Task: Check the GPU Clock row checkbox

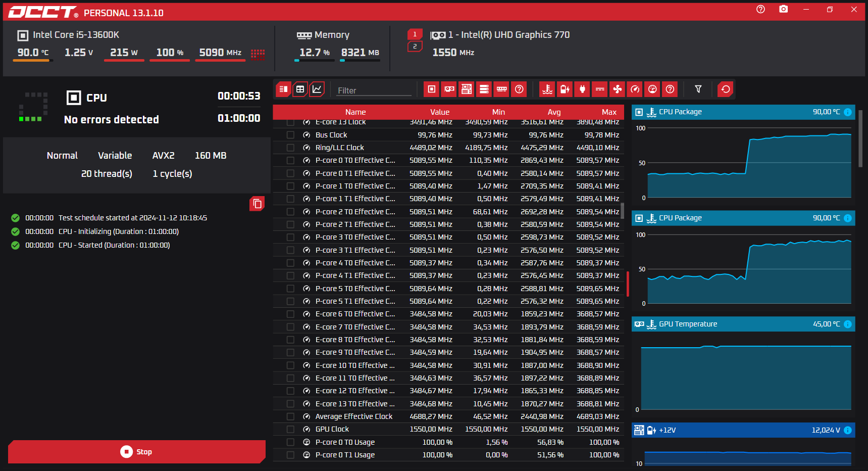Action: [x=290, y=429]
